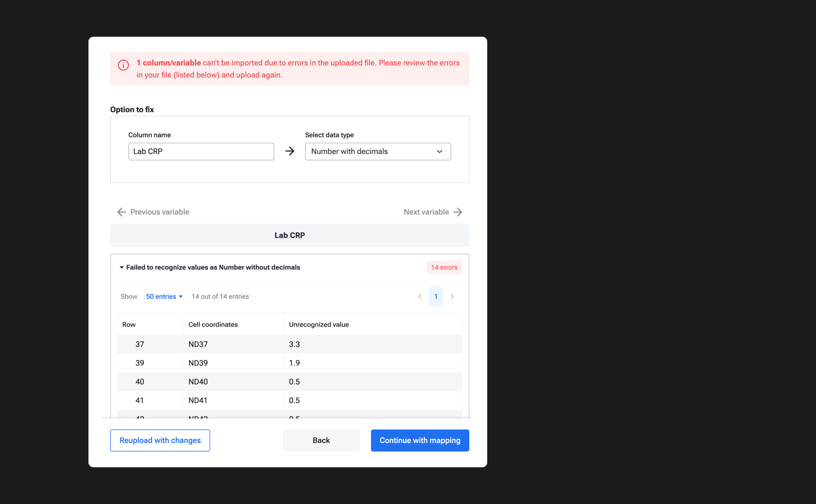Click the left pagination arrow icon

click(x=420, y=297)
